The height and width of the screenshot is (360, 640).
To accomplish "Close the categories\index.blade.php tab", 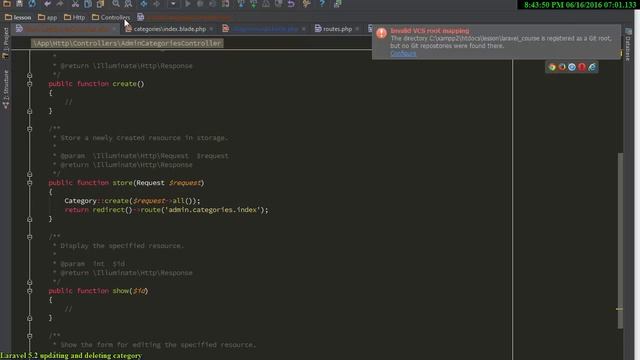I will coord(211,29).
